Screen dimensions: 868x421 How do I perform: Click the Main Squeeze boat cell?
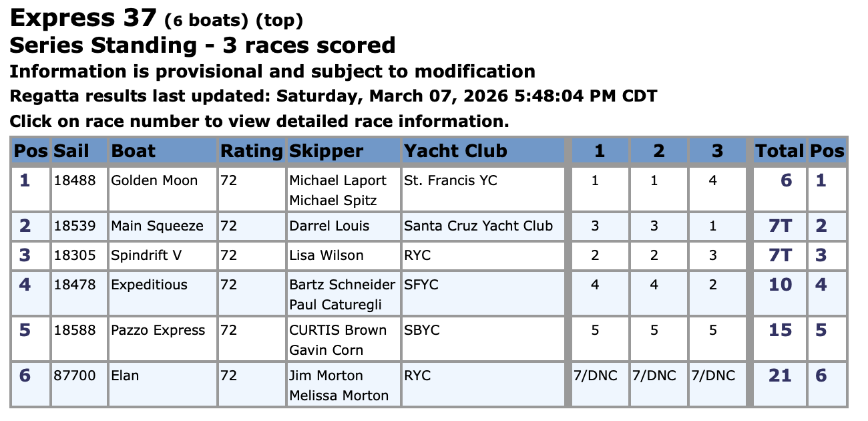157,226
